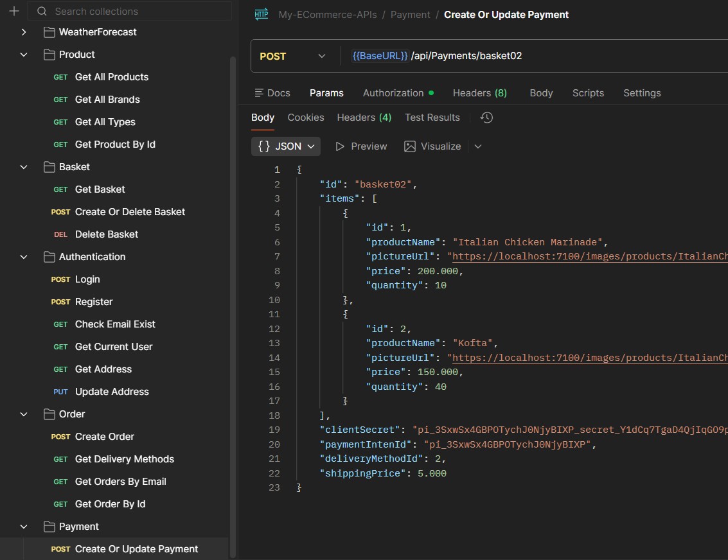The height and width of the screenshot is (560, 728).
Task: Collapse the Authentication folder chevron
Action: point(24,257)
